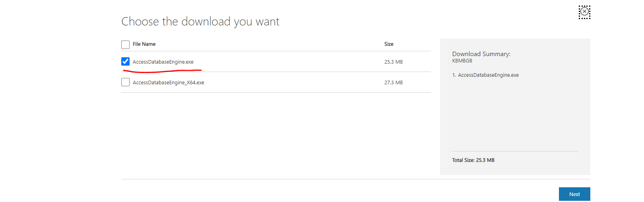Select the AccessDatabaseEngine_X64.exe file name label
Screen dimensions: 644x202
coord(169,83)
